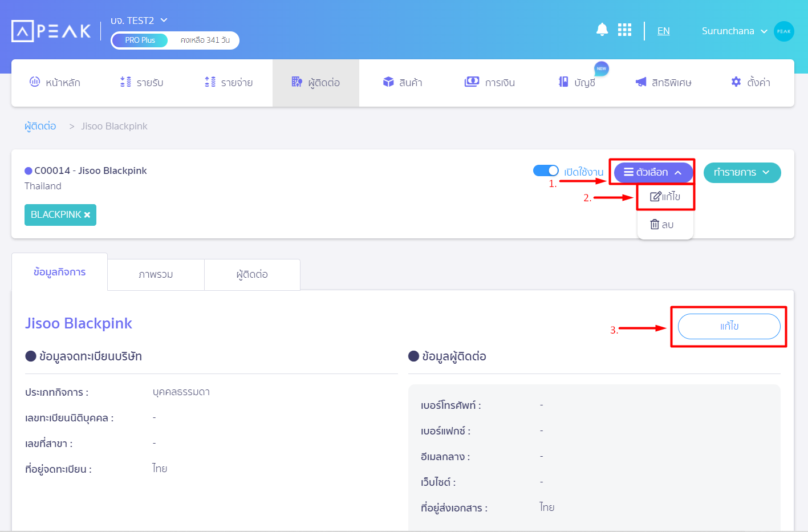808x532 pixels.
Task: Open the ทำรายการ actions dropdown
Action: click(x=742, y=172)
